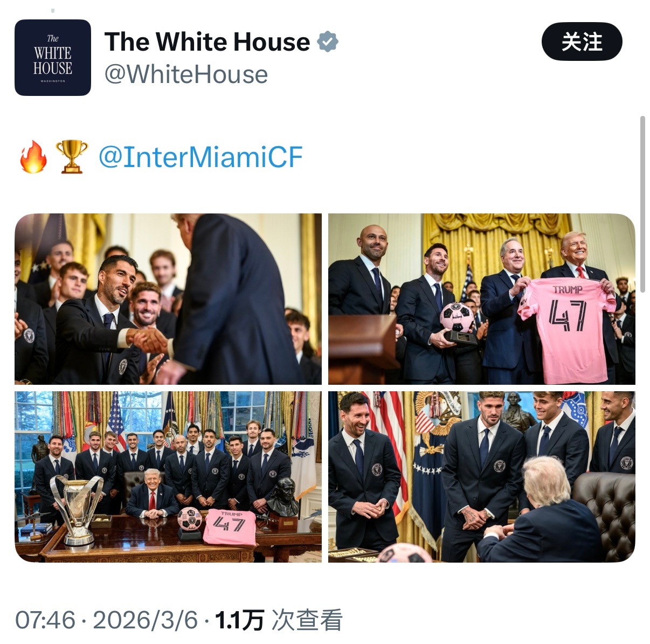This screenshot has height=644, width=650.
Task: Click the 07:46 timestamp
Action: tap(45, 620)
